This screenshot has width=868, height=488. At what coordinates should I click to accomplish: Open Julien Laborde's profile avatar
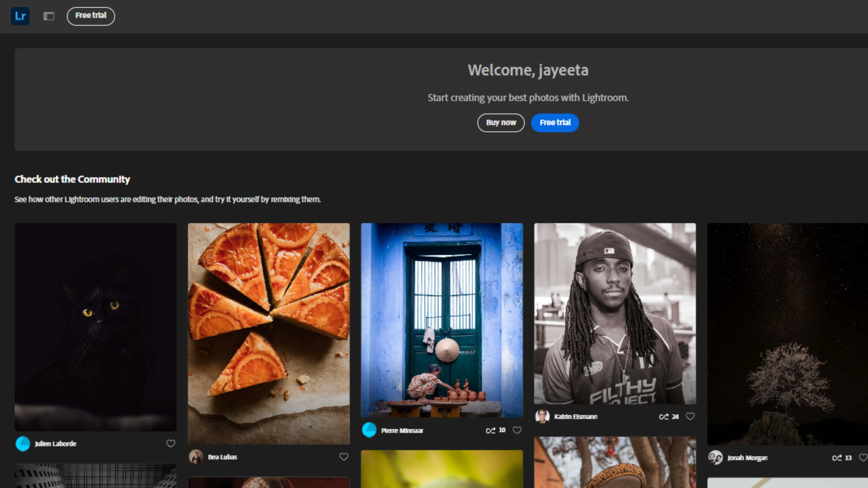[x=23, y=444]
